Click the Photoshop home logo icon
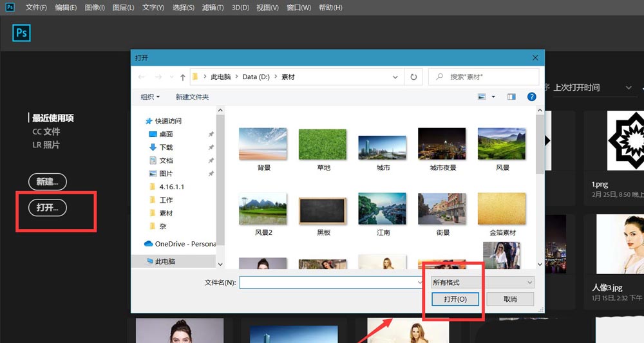The width and height of the screenshot is (644, 343). [x=21, y=33]
